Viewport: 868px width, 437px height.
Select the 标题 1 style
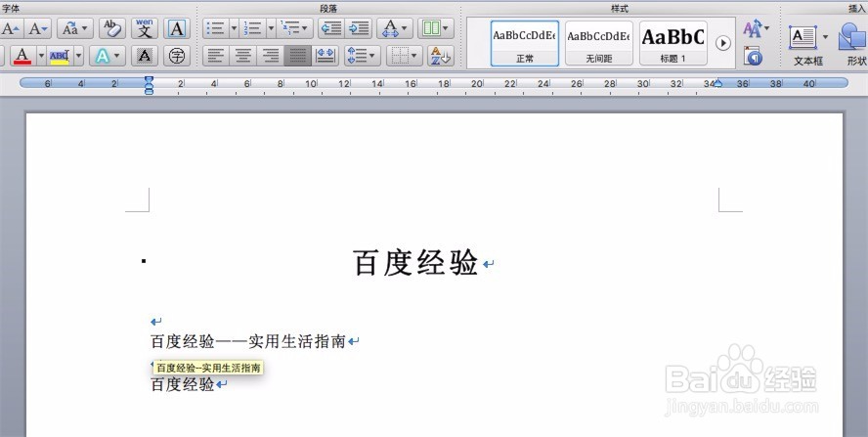(x=673, y=43)
